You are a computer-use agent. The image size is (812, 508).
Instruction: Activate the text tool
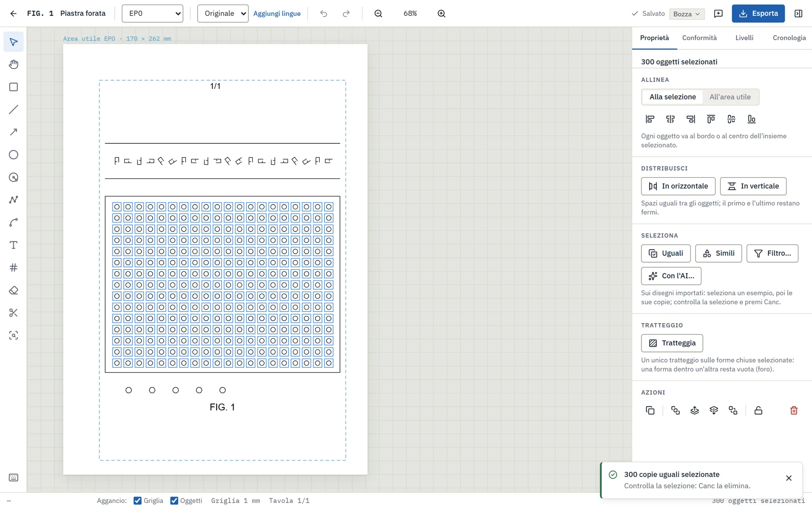14,245
